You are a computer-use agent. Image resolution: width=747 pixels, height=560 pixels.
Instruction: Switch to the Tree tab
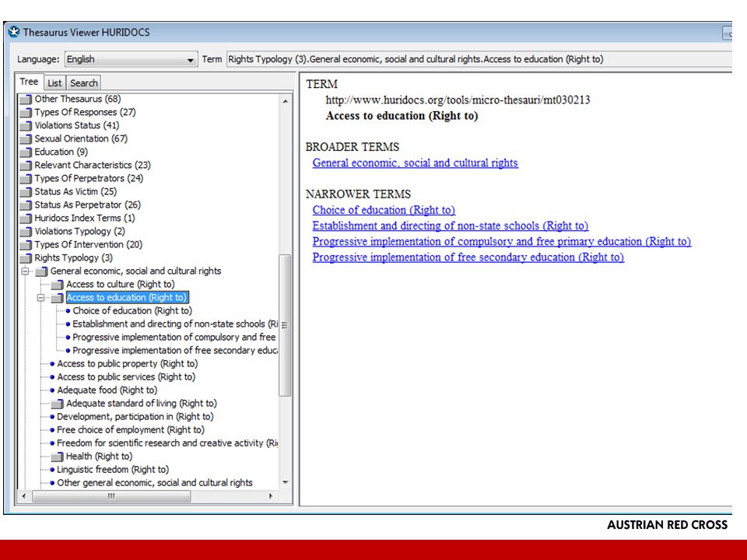point(29,82)
